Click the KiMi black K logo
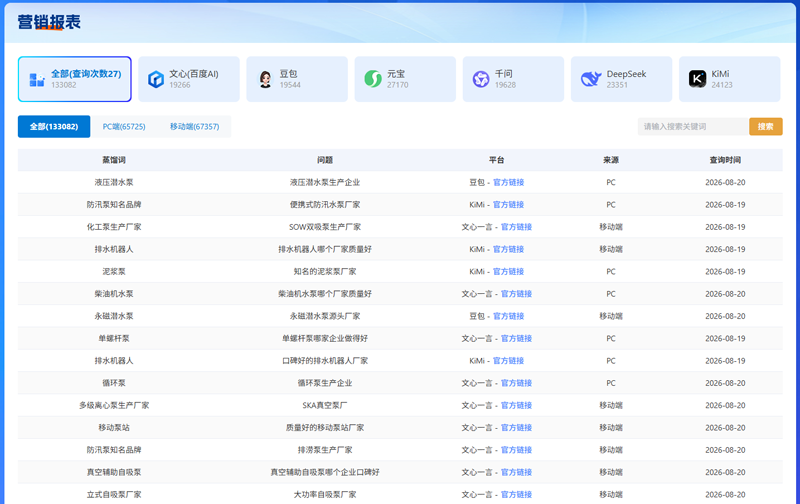Image resolution: width=800 pixels, height=504 pixels. pyautogui.click(x=697, y=79)
